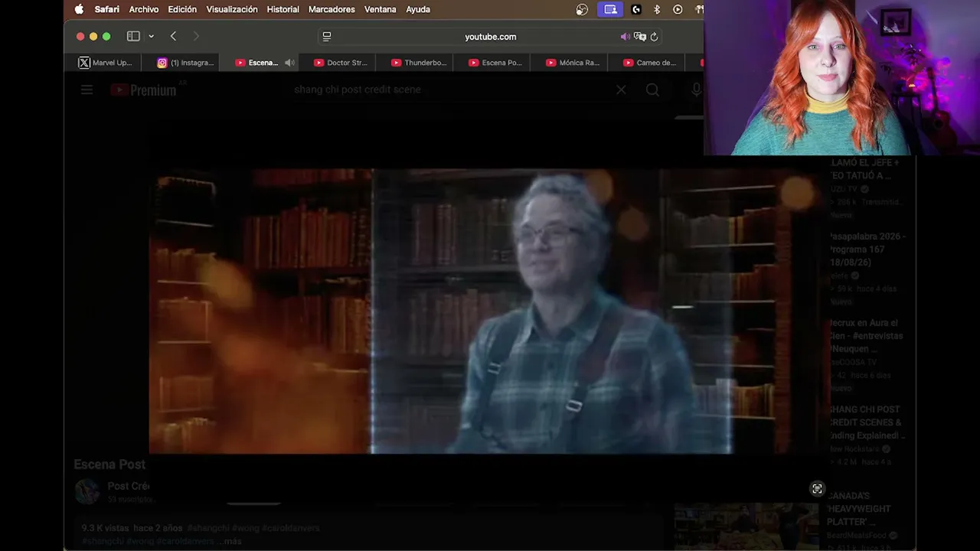
Task: Click the translate icon in address bar
Action: (x=640, y=36)
